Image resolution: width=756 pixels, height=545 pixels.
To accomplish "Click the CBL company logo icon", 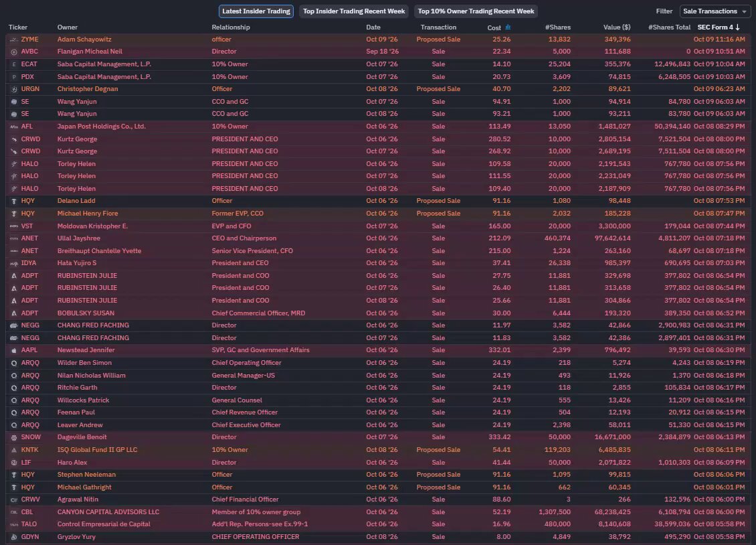I will (x=14, y=512).
